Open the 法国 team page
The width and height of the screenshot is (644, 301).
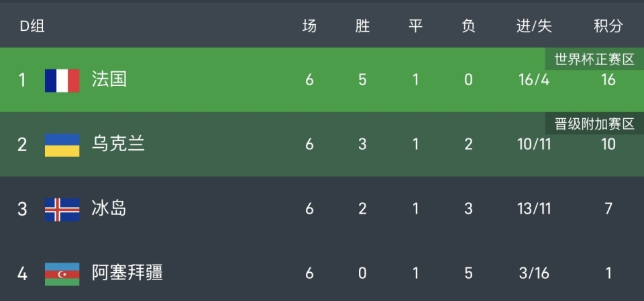109,80
